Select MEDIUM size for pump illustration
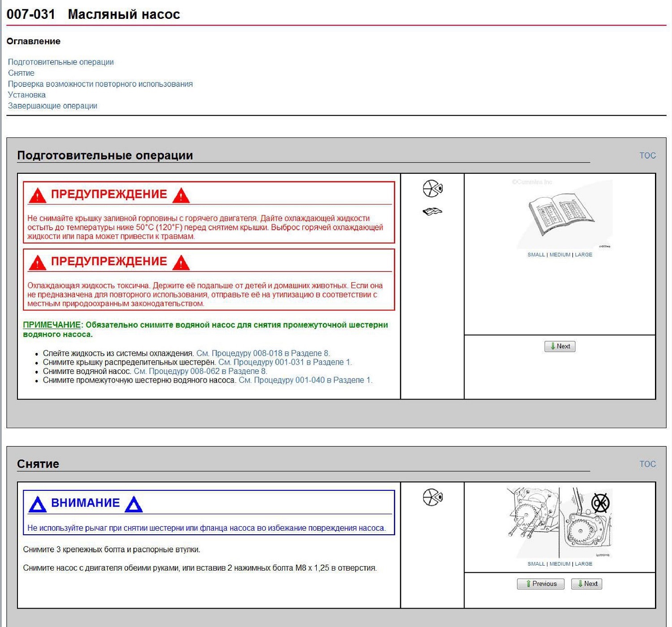Image resolution: width=672 pixels, height=627 pixels. coord(560,564)
